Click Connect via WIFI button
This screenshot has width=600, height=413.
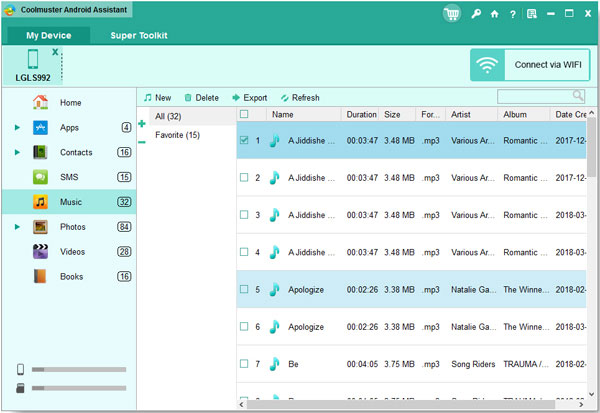[530, 65]
